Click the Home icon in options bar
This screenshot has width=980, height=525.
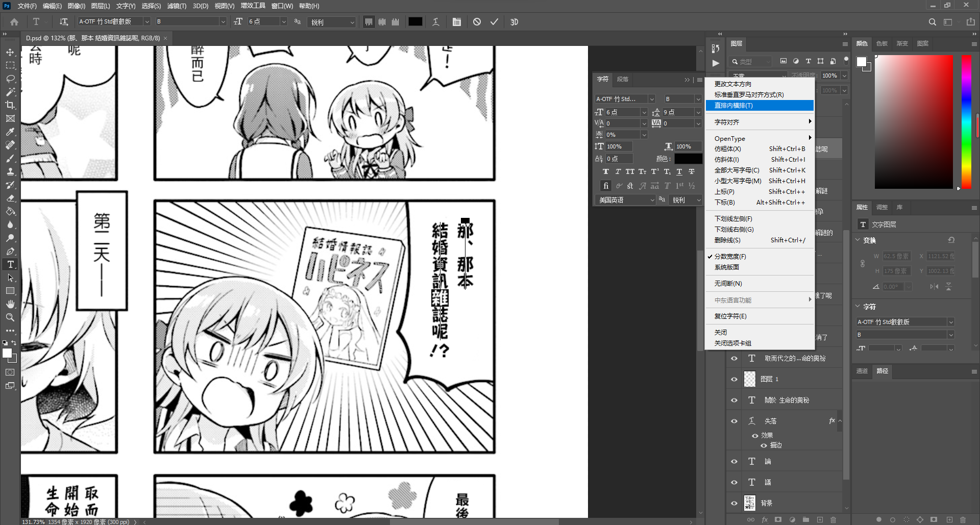[14, 22]
